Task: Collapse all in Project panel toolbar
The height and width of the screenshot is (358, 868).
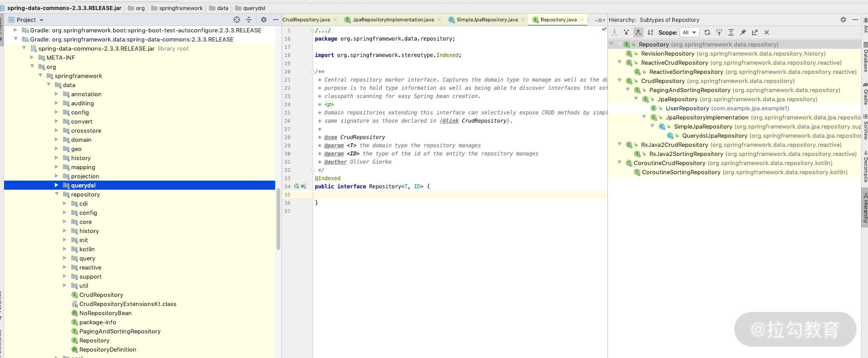Action: pos(249,20)
